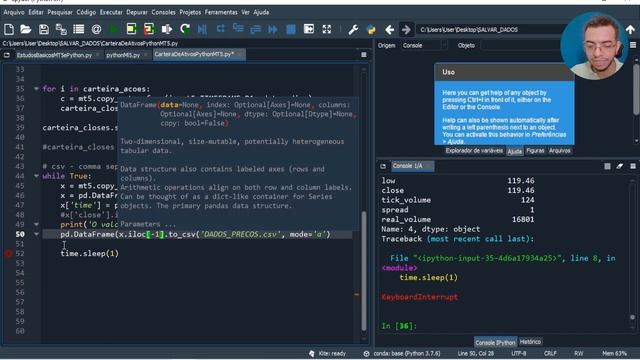Screen dimensions: 640x360
Task: Open the Executar menu
Action: [x=111, y=12]
